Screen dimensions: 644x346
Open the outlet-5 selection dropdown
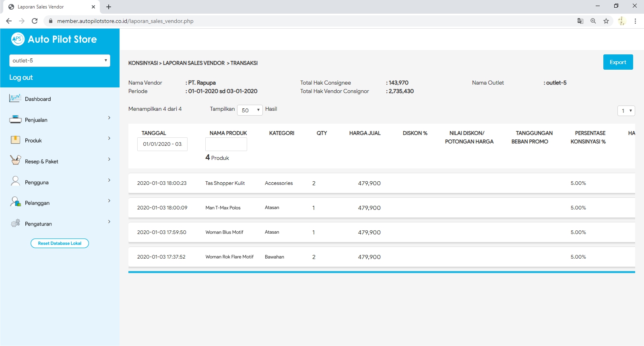pyautogui.click(x=60, y=60)
